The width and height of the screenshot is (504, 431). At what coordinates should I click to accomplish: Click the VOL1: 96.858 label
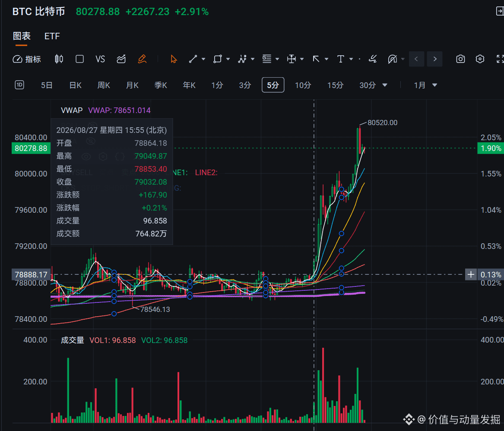coord(112,340)
